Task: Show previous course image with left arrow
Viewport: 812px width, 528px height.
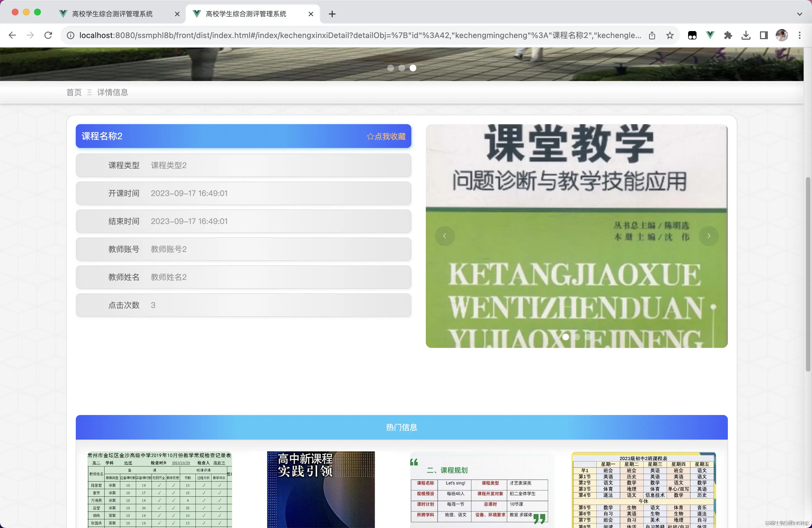Action: coord(445,236)
